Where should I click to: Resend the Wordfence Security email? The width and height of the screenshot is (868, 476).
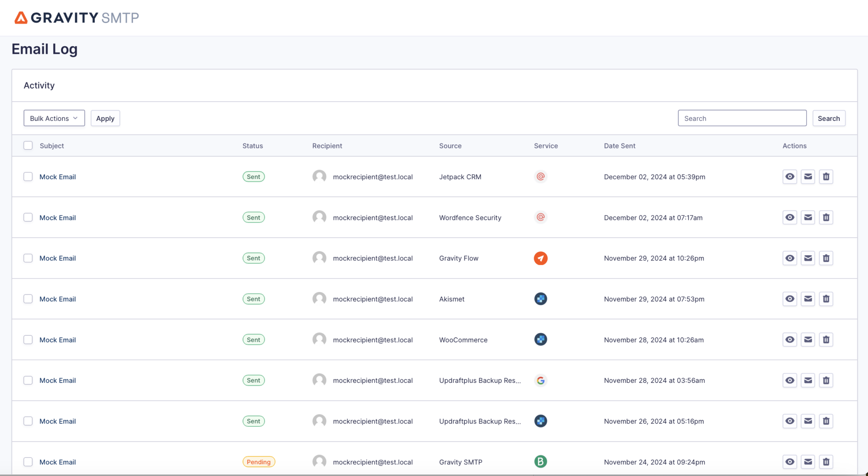(808, 217)
